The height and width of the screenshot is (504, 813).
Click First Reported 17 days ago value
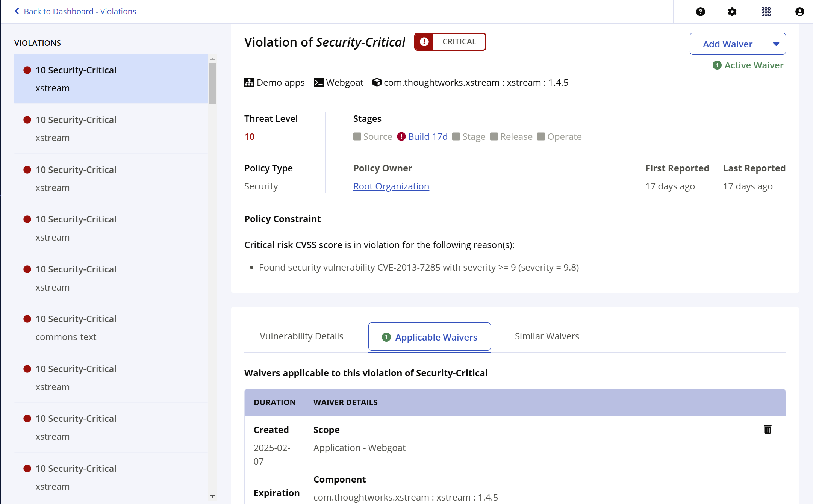point(670,186)
